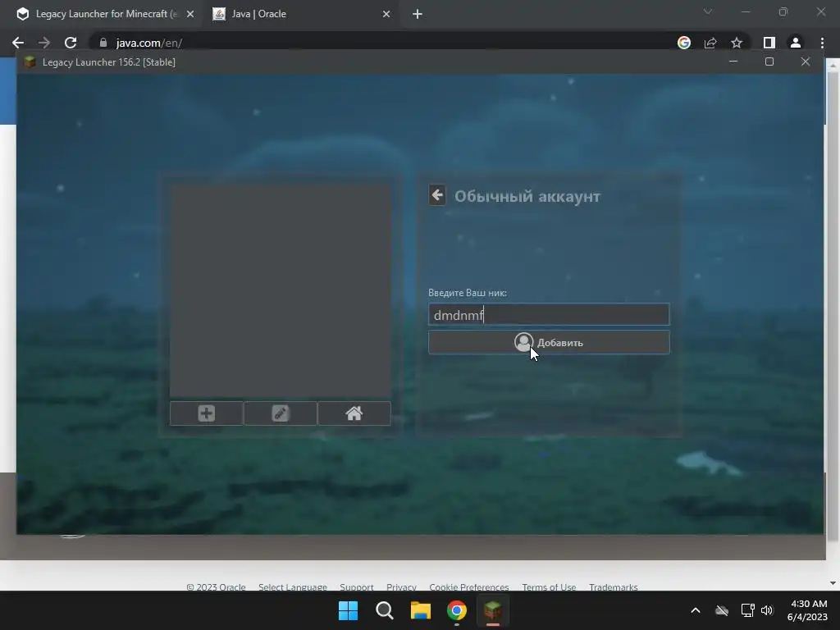Open Chrome tab search chevron
This screenshot has height=630, width=840.
[x=708, y=11]
